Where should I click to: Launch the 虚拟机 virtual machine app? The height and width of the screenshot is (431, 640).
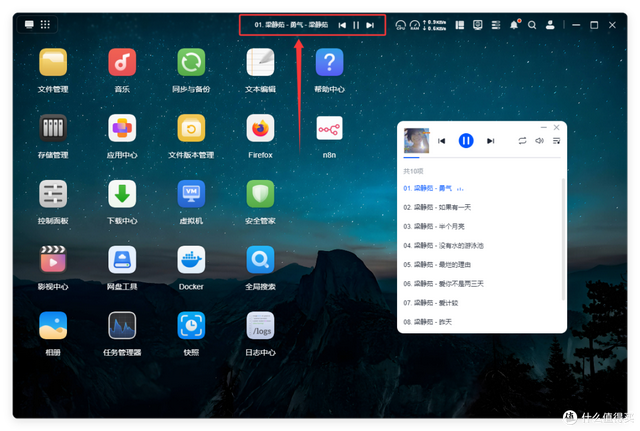coord(191,194)
